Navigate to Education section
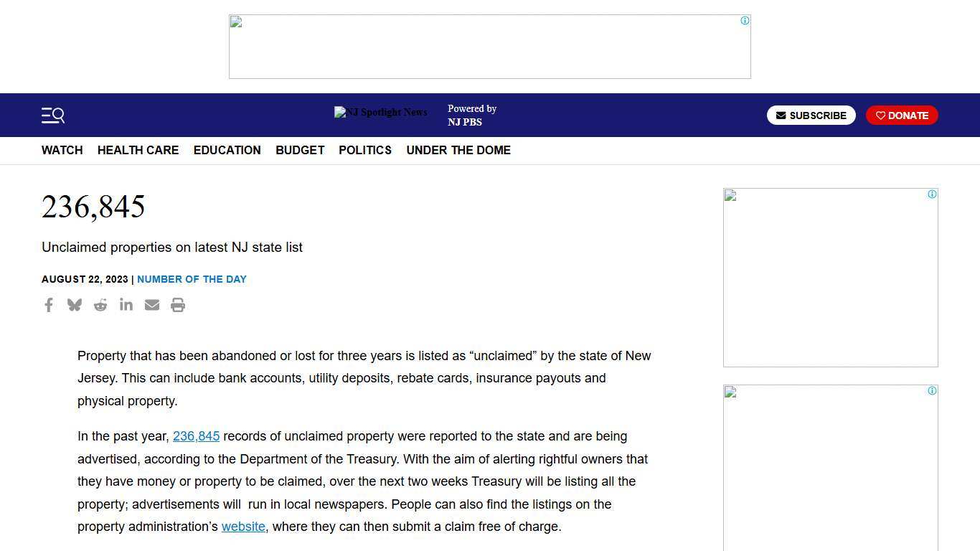The height and width of the screenshot is (551, 980). (x=227, y=150)
